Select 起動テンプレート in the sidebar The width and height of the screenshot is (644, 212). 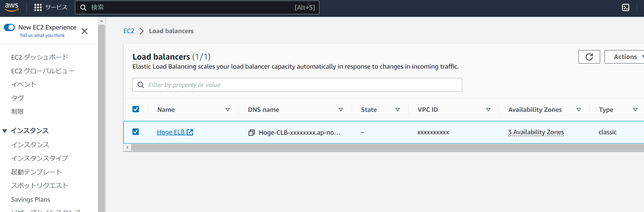[x=36, y=172]
